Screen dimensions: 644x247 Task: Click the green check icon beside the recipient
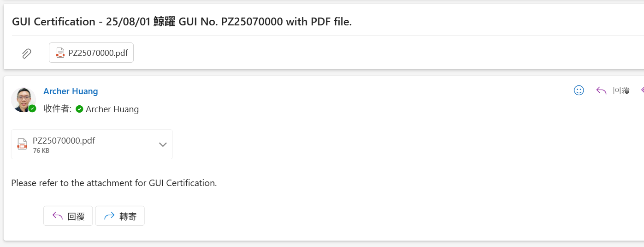[79, 109]
